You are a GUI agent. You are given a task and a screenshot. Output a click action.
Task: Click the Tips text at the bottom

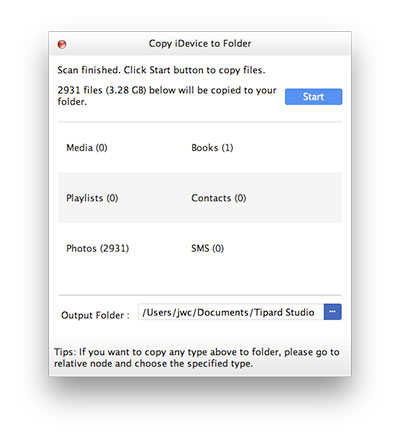(x=197, y=358)
